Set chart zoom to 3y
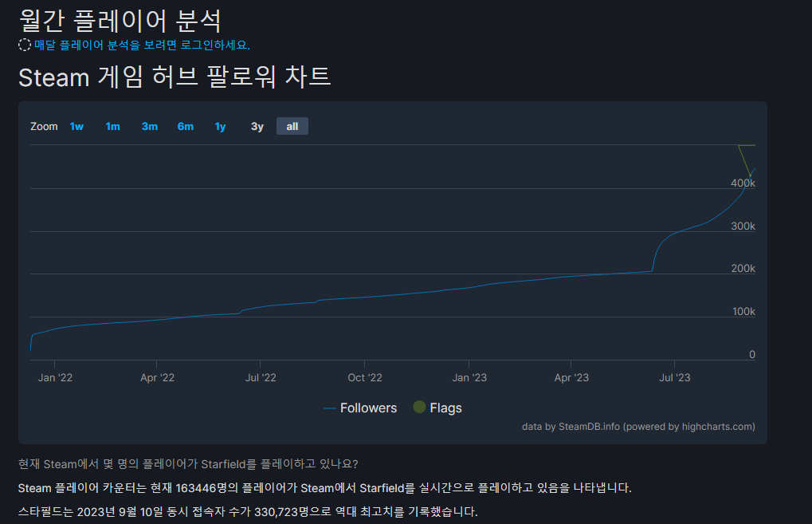 (257, 127)
